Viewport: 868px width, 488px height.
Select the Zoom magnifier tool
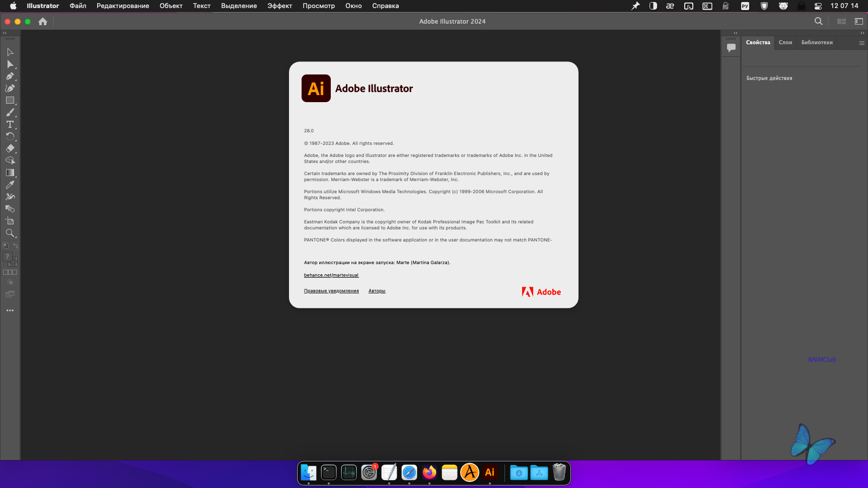tap(10, 233)
